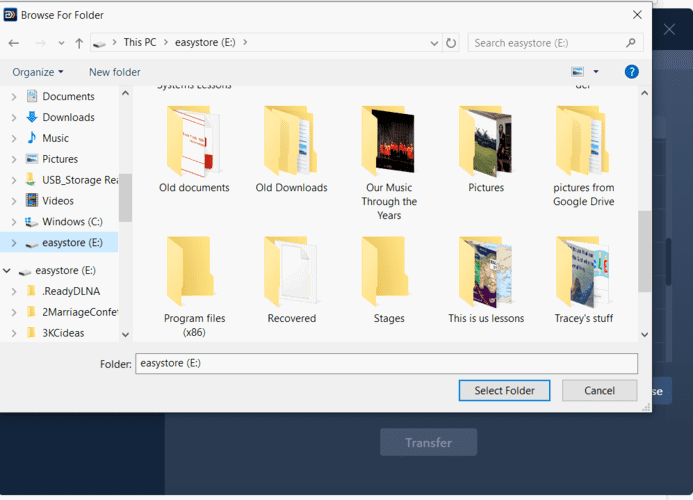
Task: Click the Folder name input field
Action: pos(386,363)
